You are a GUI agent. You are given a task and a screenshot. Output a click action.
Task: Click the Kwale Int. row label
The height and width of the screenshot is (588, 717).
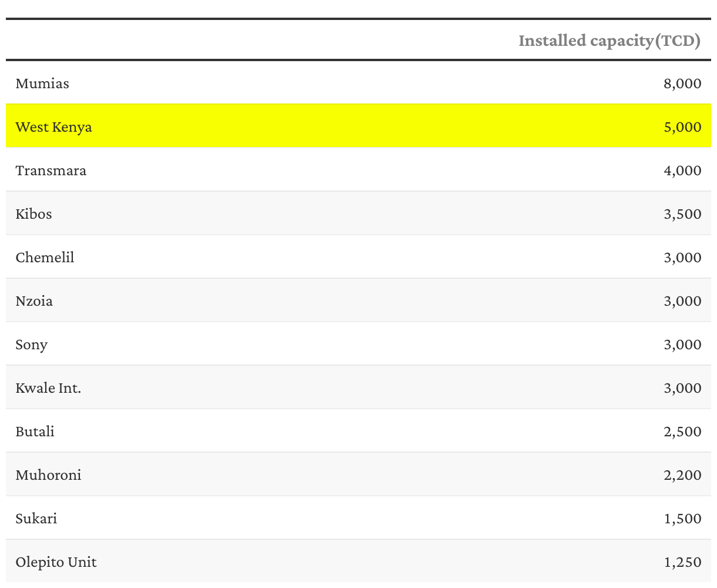(48, 388)
